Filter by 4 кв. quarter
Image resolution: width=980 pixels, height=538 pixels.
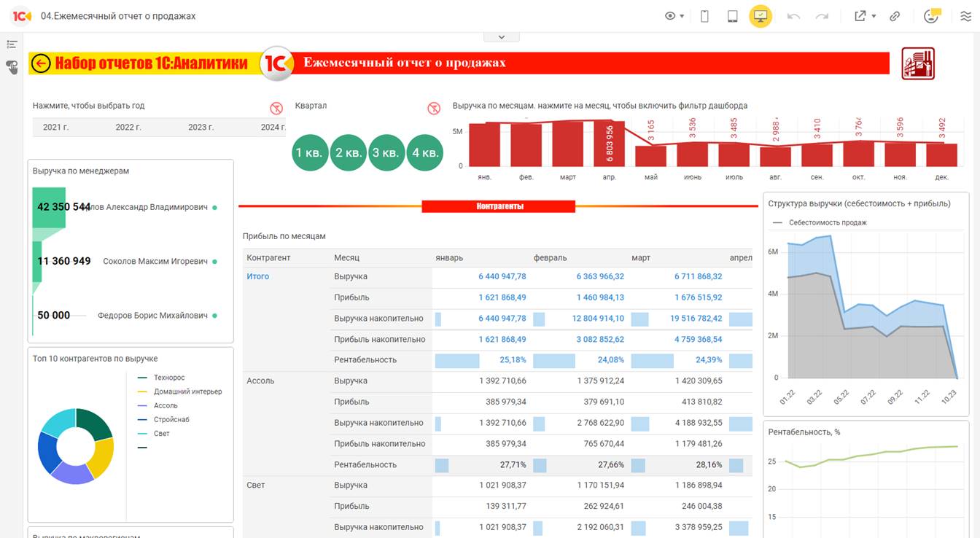[424, 153]
